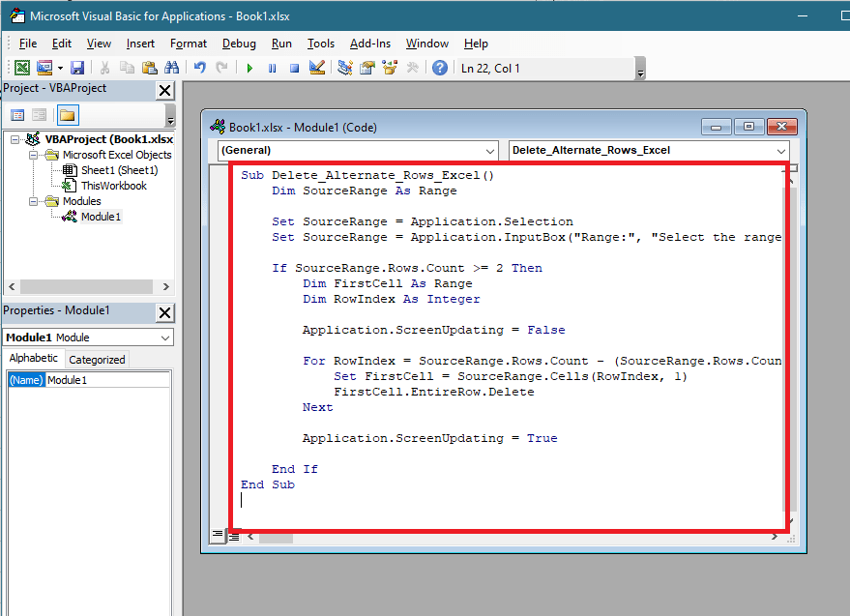
Task: Click the Undo arrow icon
Action: 200,68
